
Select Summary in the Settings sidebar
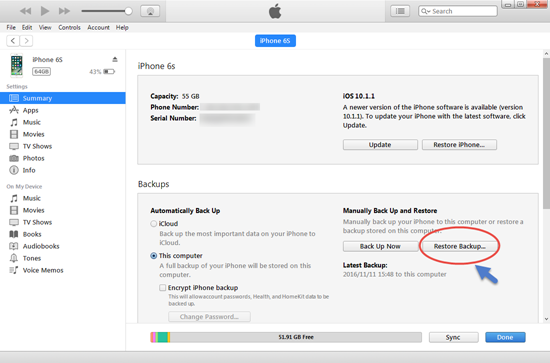[x=63, y=98]
